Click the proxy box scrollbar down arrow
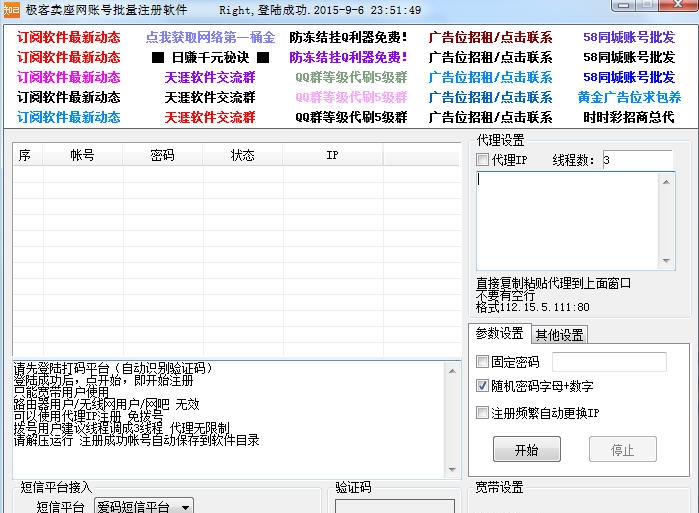The height and width of the screenshot is (513, 699). (668, 261)
